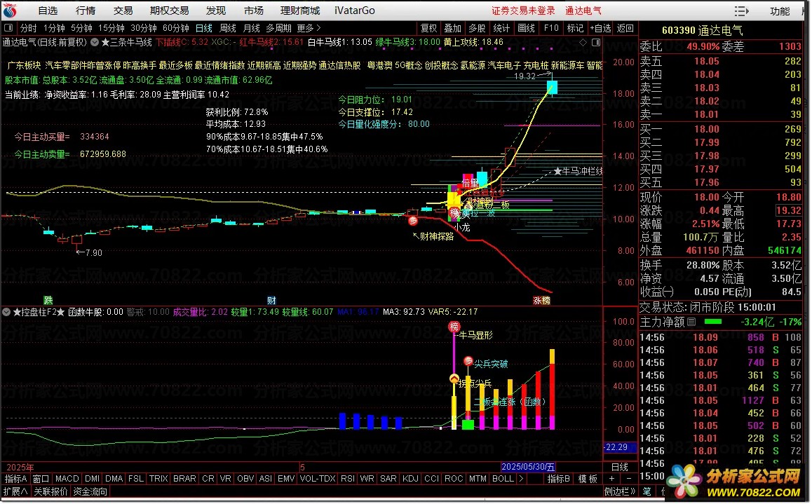Click the 标记 mark button
Image resolution: width=812 pixels, height=504 pixels.
point(575,28)
